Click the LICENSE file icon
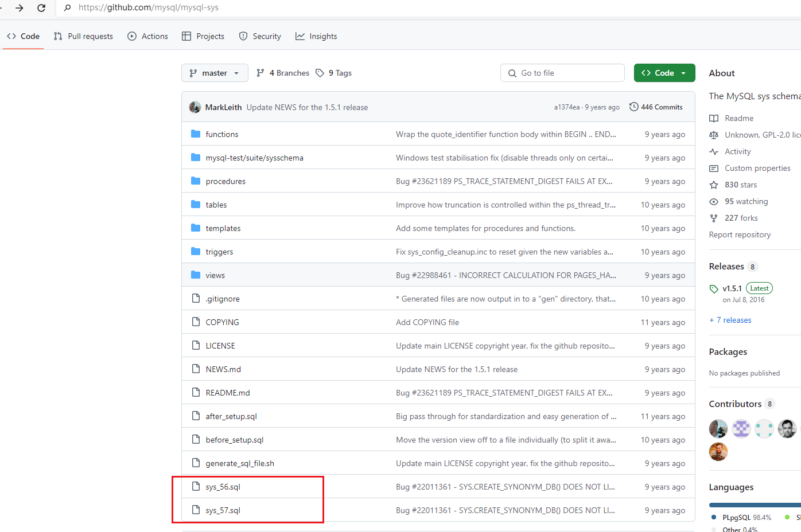The height and width of the screenshot is (532, 801). click(x=196, y=346)
